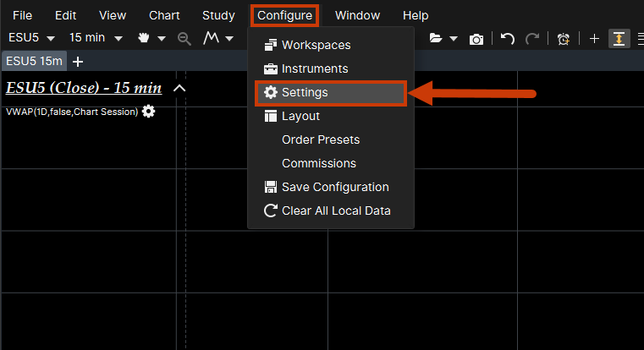The width and height of the screenshot is (644, 350).
Task: Expand the 15 min timeframe dropdown
Action: click(x=96, y=39)
